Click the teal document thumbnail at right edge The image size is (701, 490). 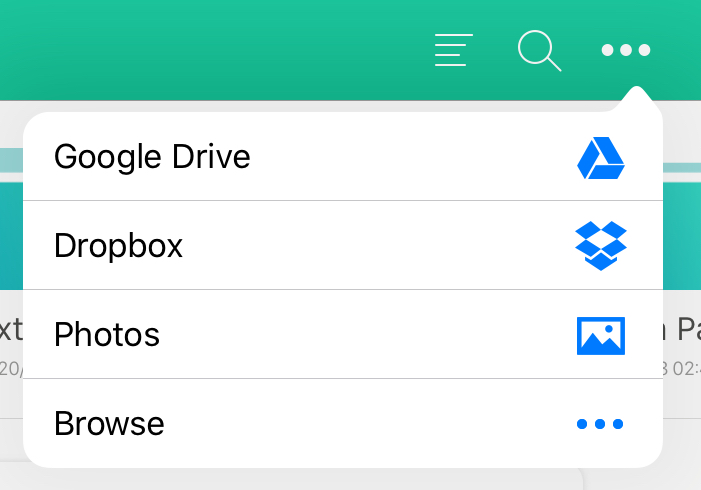(x=682, y=236)
